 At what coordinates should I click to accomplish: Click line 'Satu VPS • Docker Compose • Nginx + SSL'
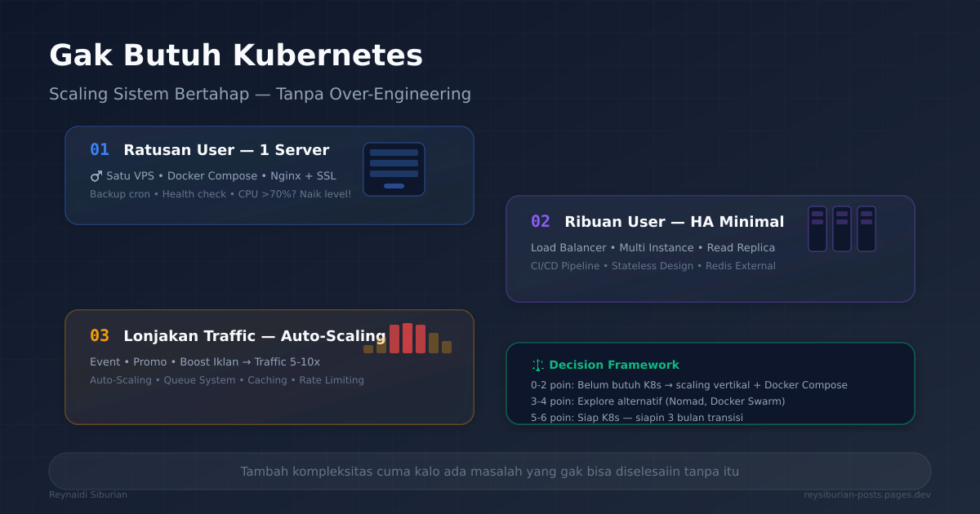pos(221,175)
